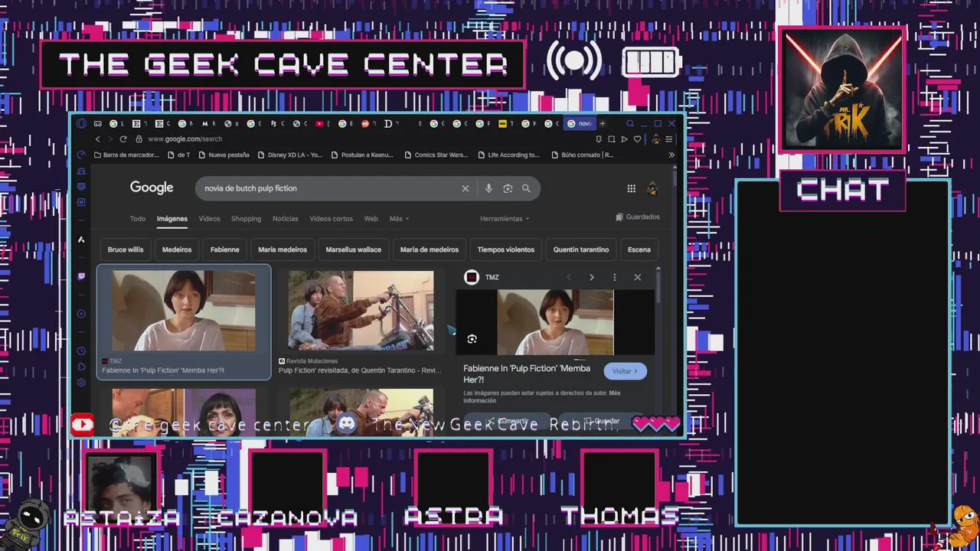
Task: Click the tab search magnifier icon
Action: point(630,123)
